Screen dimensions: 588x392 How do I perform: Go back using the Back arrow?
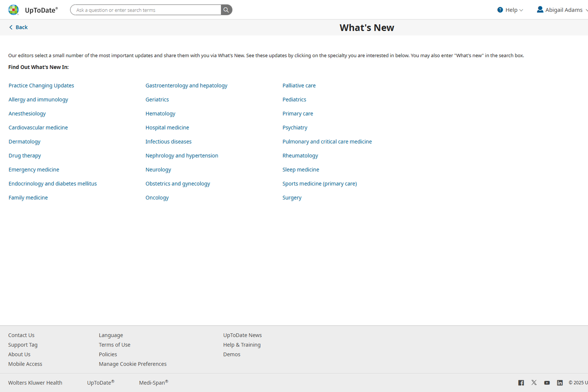click(x=18, y=27)
